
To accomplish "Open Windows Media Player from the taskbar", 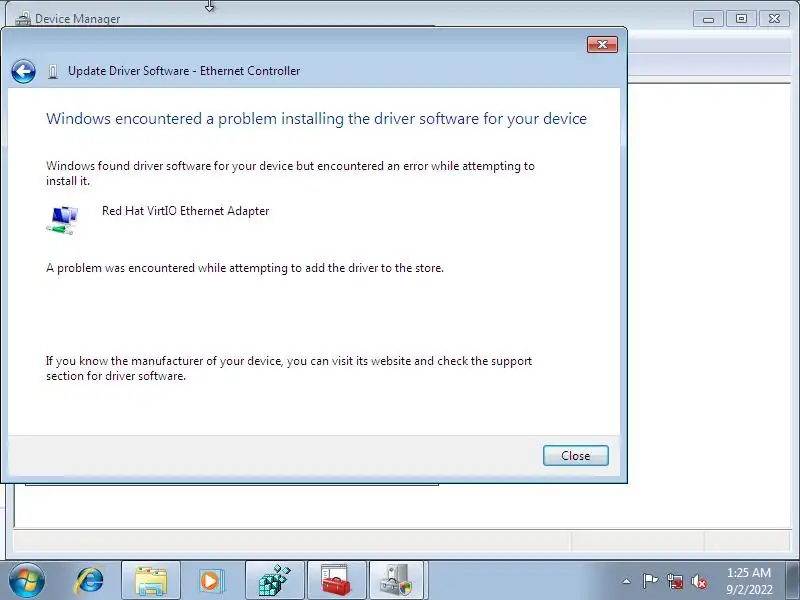I will coord(211,581).
